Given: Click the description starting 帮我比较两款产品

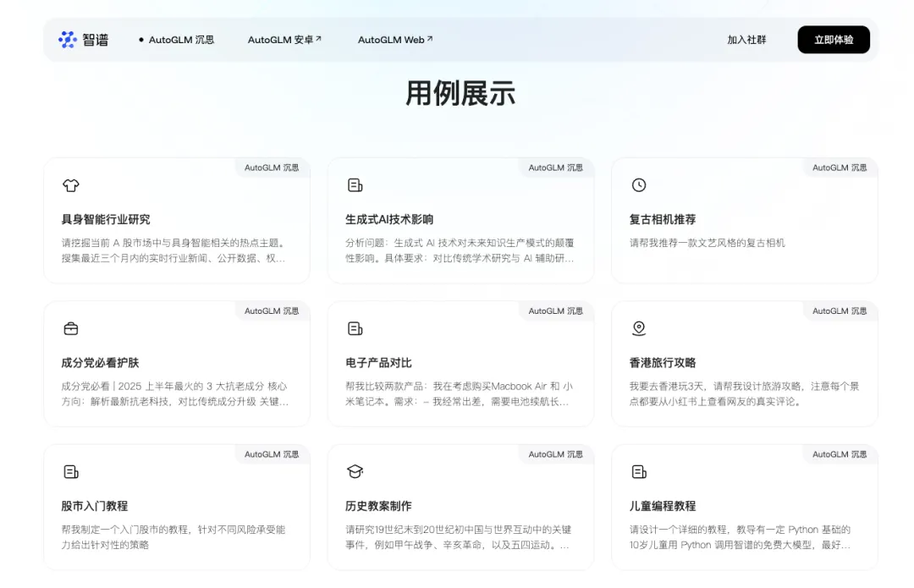Looking at the screenshot, I should pos(460,394).
